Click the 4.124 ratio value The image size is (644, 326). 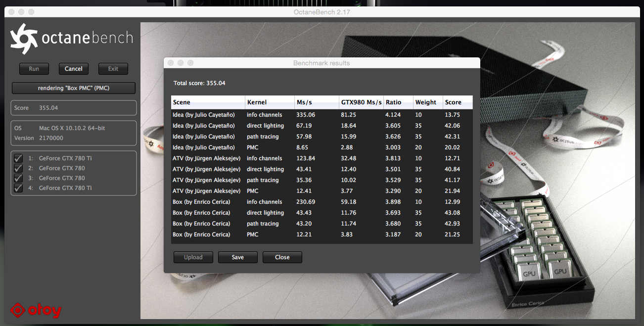coord(393,115)
